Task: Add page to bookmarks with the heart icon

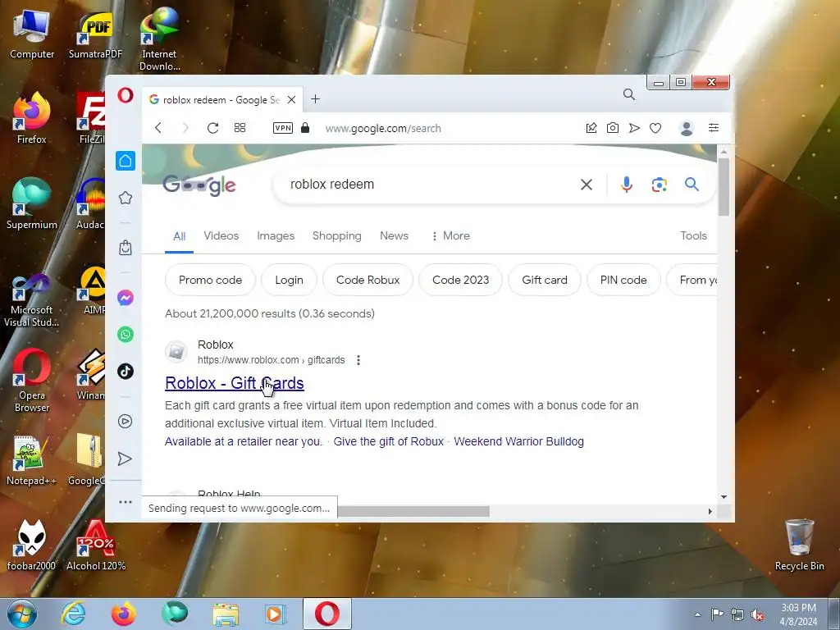Action: coord(655,128)
